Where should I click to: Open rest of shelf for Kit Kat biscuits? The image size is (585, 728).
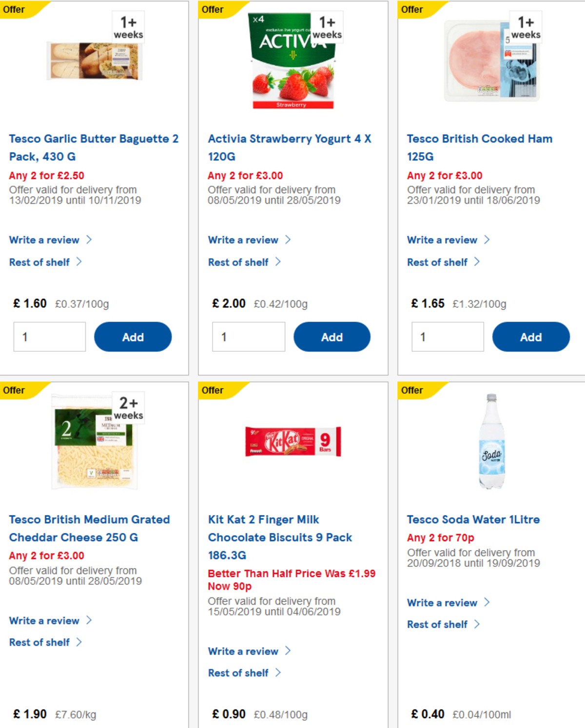(238, 673)
